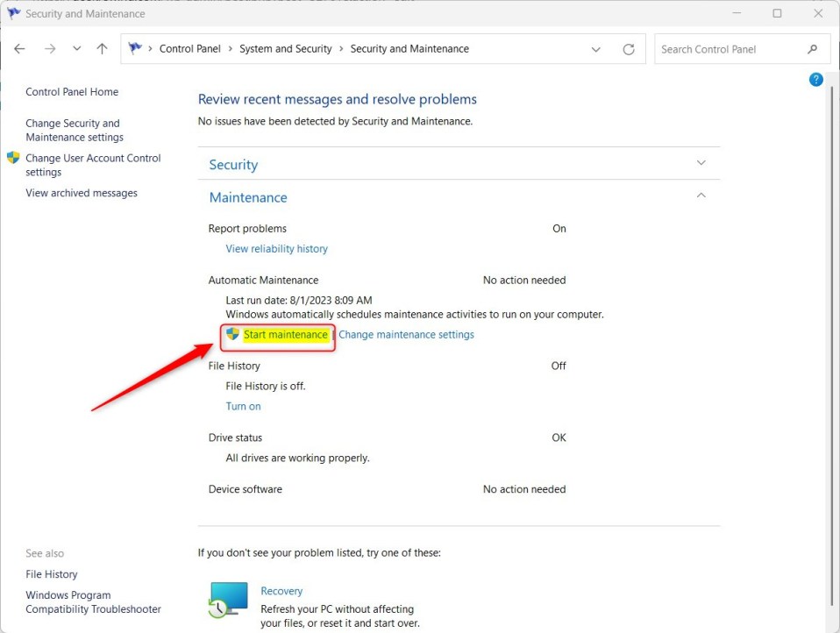Click shield icon beside Start maintenance
840x633 pixels.
(232, 334)
